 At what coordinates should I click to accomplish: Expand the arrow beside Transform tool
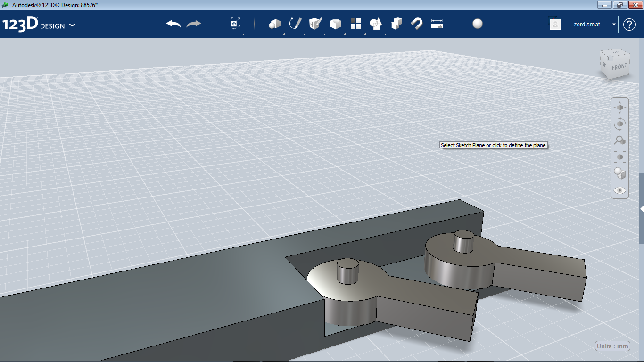pyautogui.click(x=243, y=34)
